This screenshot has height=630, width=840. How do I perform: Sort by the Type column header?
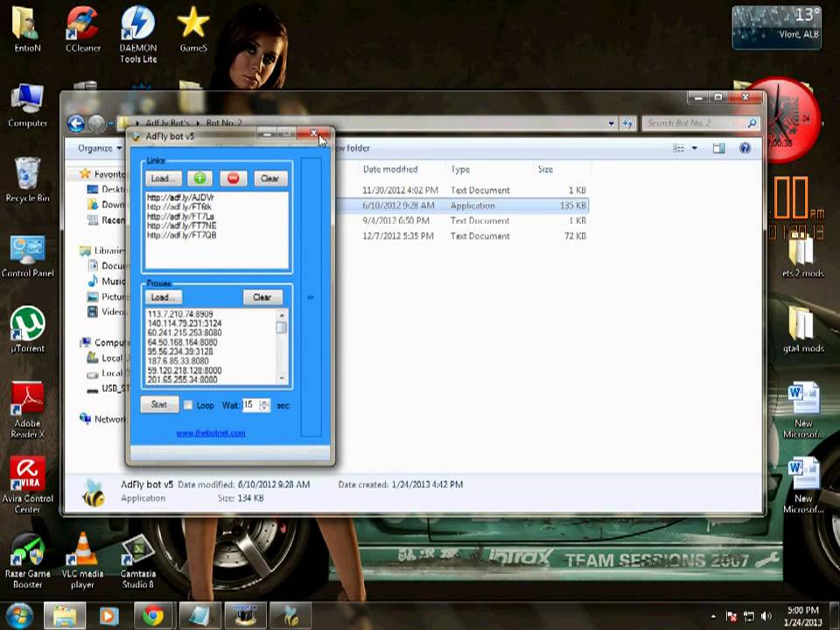coord(460,169)
